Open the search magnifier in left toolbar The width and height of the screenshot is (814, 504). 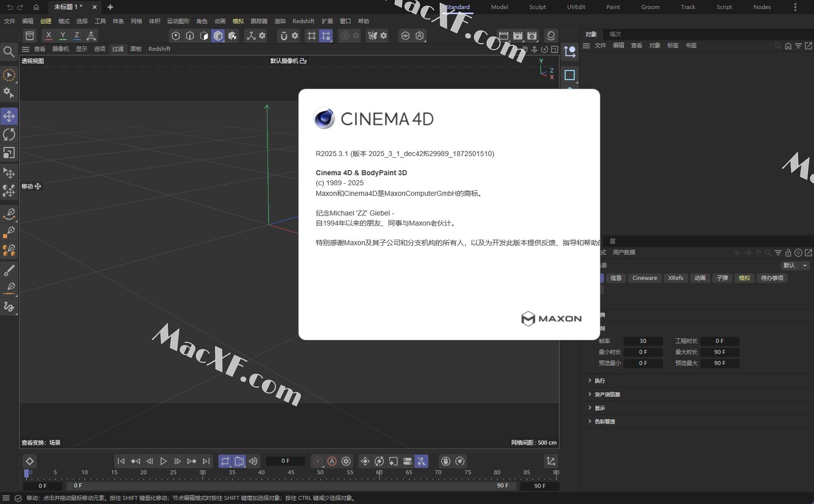tap(9, 52)
